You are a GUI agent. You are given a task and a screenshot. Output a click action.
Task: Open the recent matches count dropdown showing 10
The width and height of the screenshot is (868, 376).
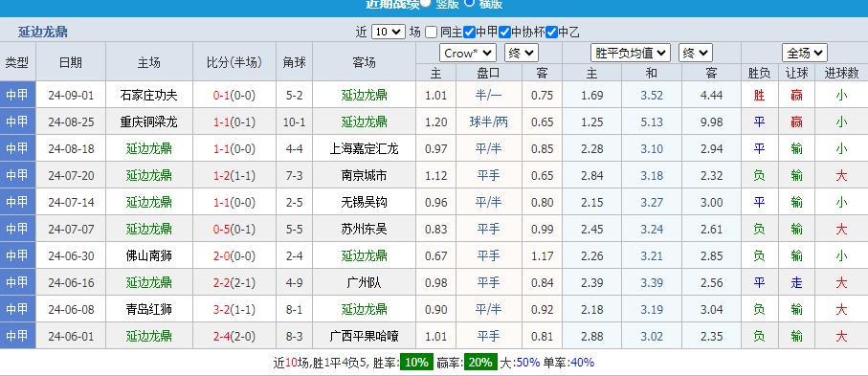pos(389,32)
